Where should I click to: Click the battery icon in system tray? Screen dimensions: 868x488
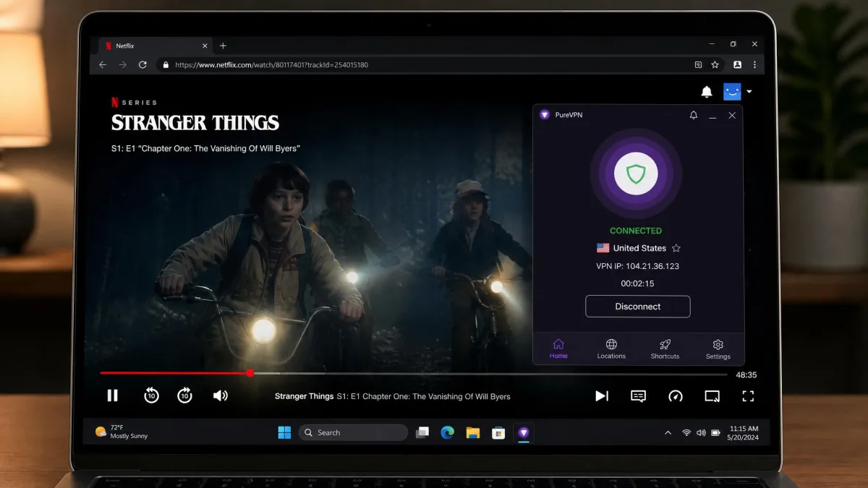tap(715, 432)
